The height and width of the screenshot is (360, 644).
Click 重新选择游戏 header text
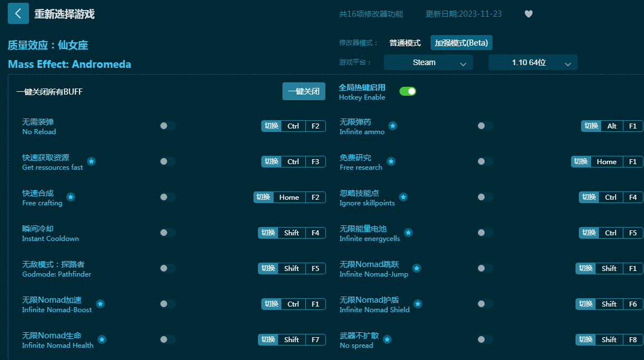point(65,14)
